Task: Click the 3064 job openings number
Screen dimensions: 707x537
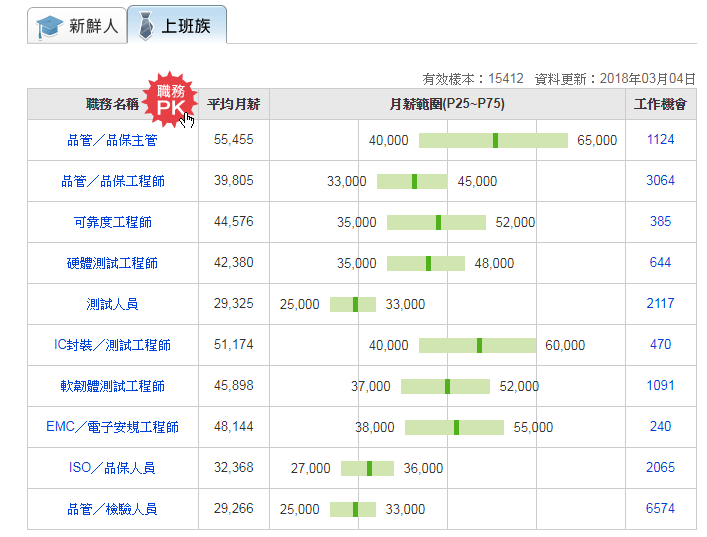Action: pos(660,181)
